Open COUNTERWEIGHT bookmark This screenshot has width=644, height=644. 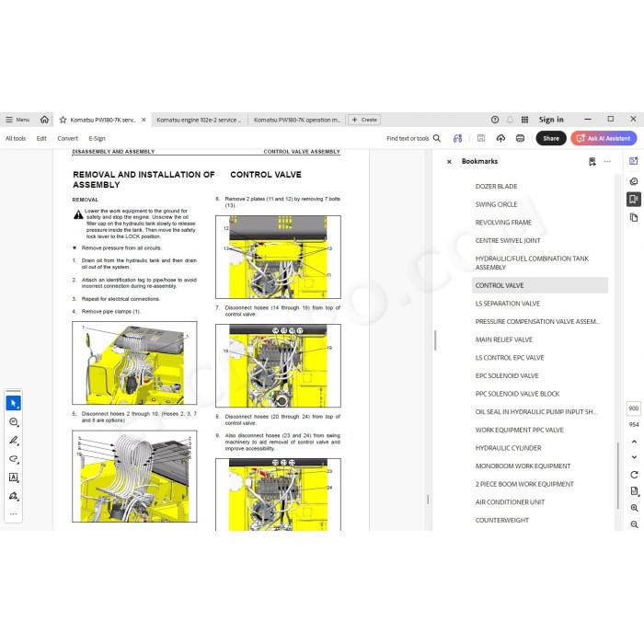(x=502, y=521)
